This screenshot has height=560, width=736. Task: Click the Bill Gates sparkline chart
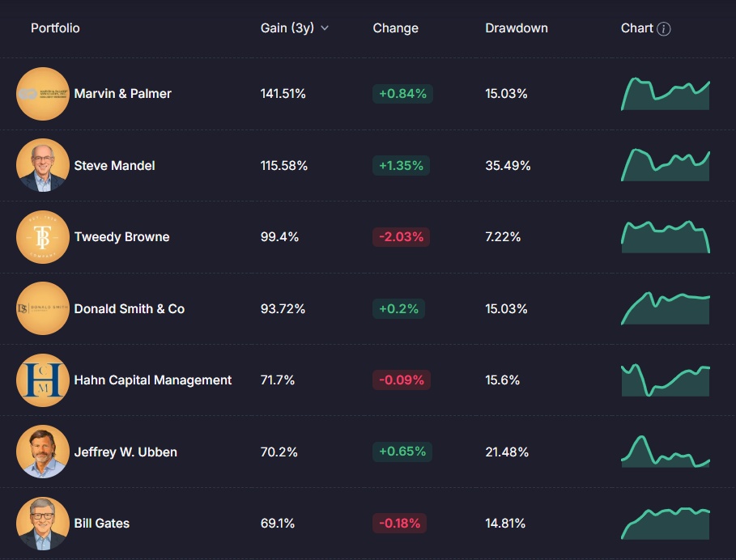665,524
